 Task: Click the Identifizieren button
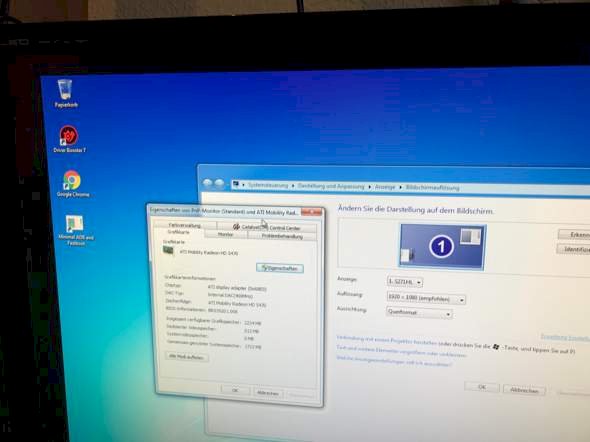[574, 249]
